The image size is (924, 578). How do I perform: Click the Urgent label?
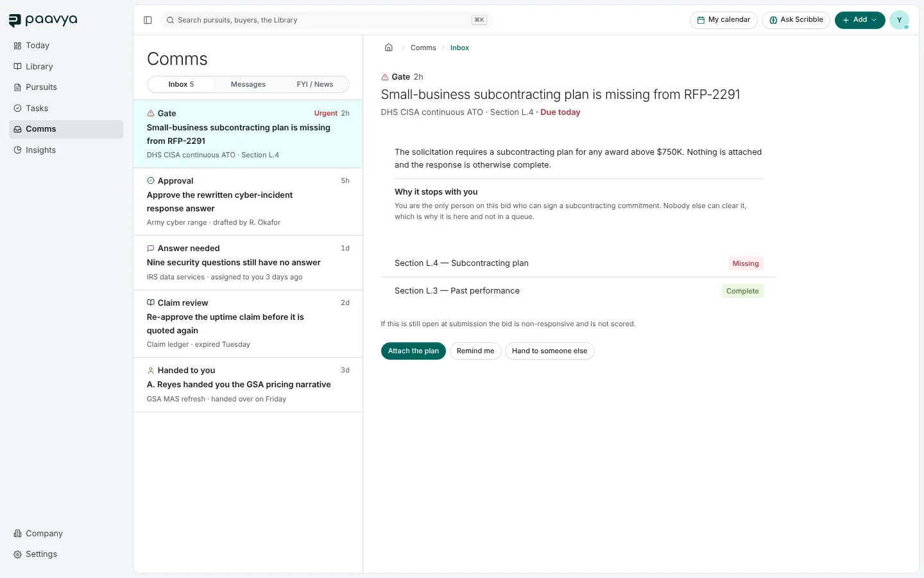(x=326, y=113)
